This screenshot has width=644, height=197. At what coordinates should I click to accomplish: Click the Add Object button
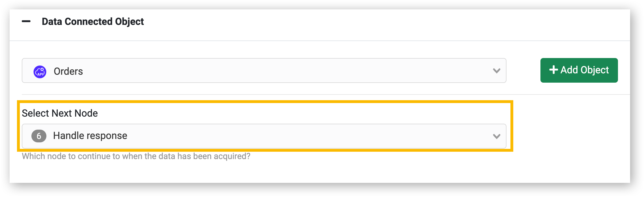[579, 70]
